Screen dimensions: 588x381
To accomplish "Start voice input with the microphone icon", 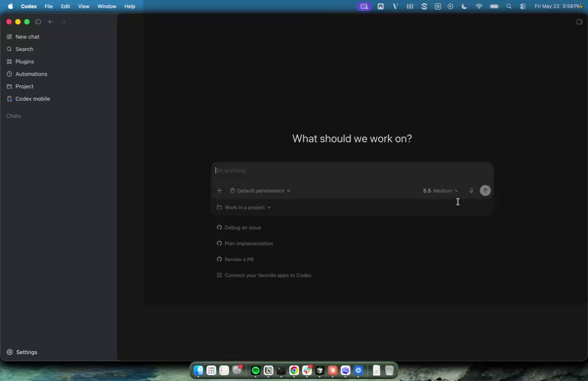I will (x=471, y=190).
